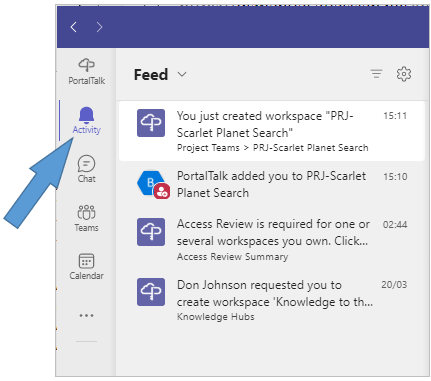Click avatar on 'PortalTalk added you' notification
431x381 pixels.
153,184
